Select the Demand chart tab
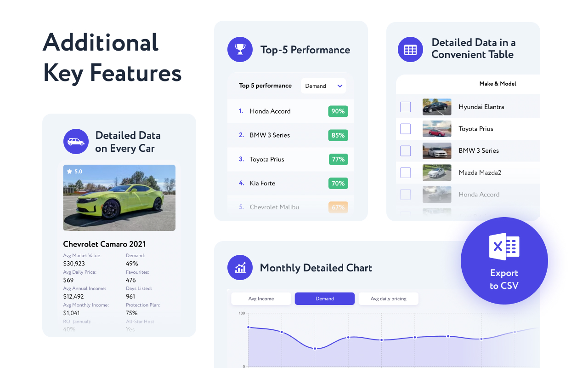This screenshot has height=368, width=588. 325,299
